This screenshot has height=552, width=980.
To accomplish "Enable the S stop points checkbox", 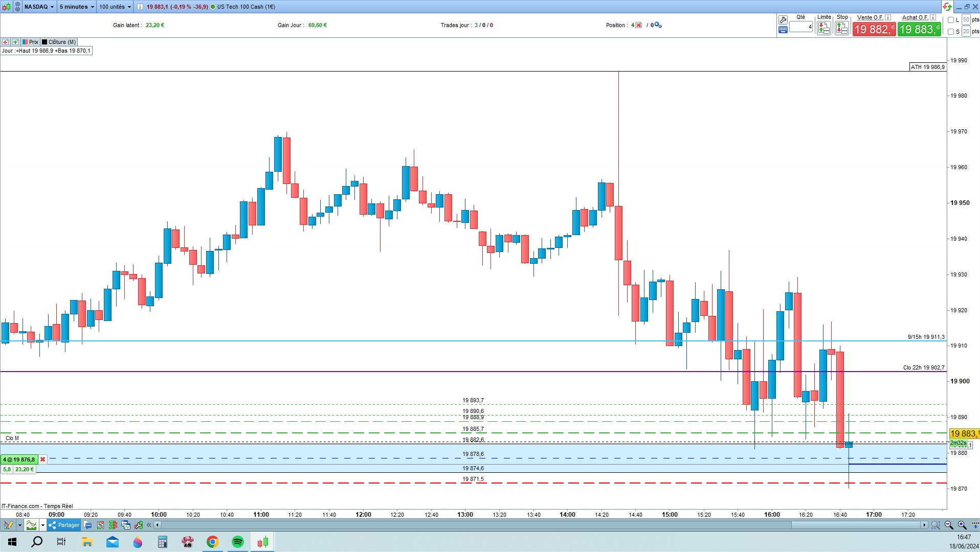I will tap(951, 32).
